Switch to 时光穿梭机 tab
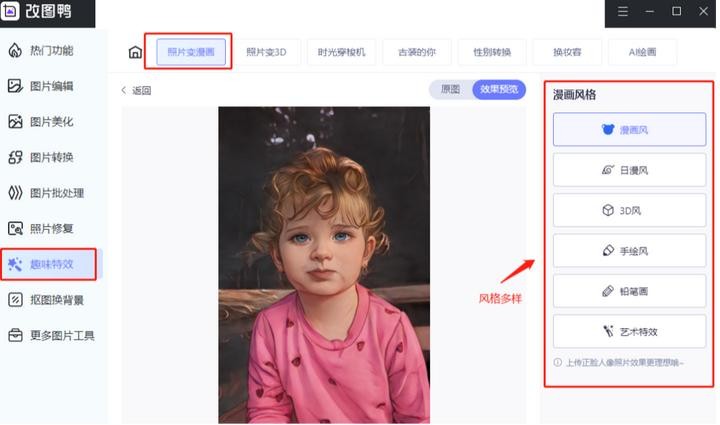The image size is (720, 425). [341, 52]
